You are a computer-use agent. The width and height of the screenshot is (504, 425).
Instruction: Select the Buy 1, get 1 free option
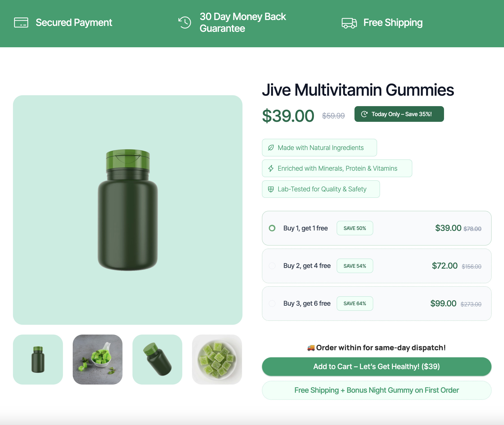tap(272, 228)
